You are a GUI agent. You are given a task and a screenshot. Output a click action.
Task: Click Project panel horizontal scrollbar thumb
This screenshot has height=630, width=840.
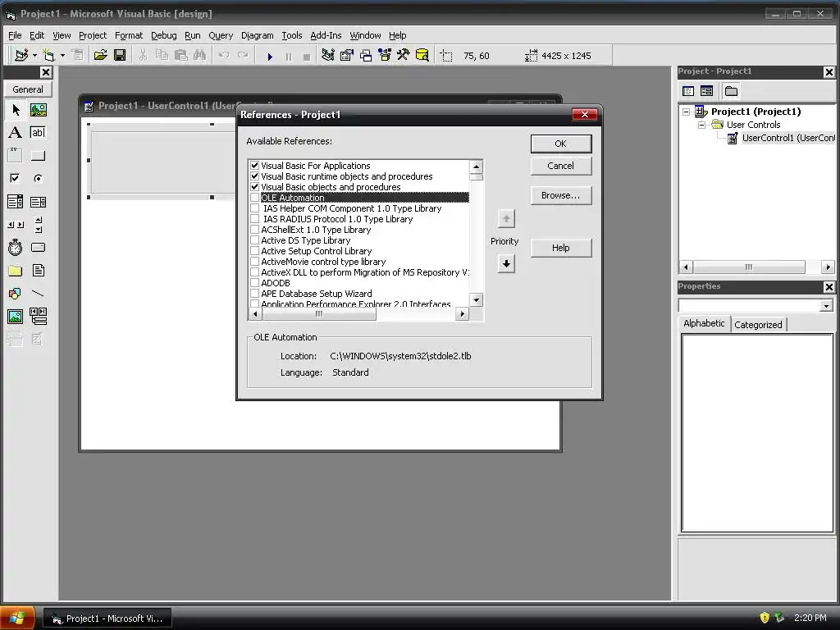click(x=749, y=267)
